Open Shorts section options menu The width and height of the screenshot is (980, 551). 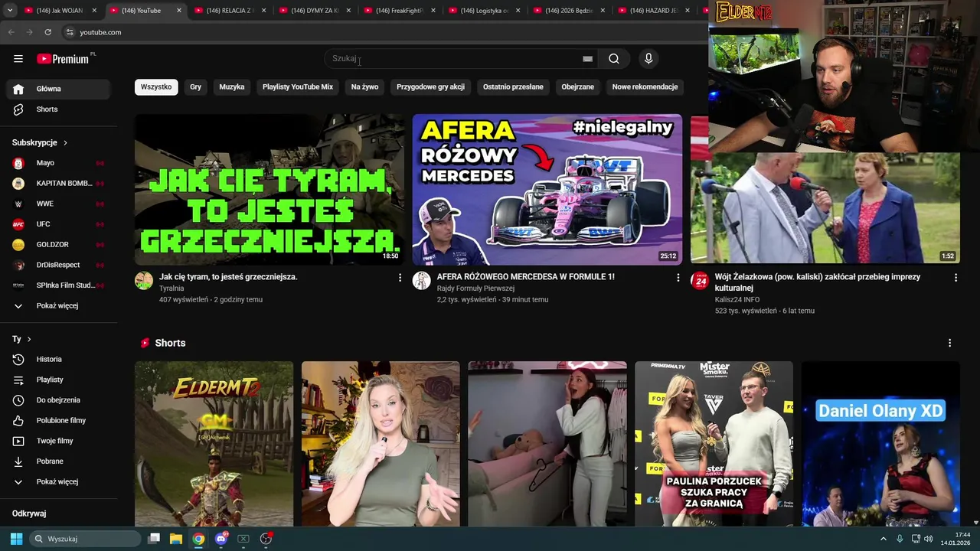point(949,343)
